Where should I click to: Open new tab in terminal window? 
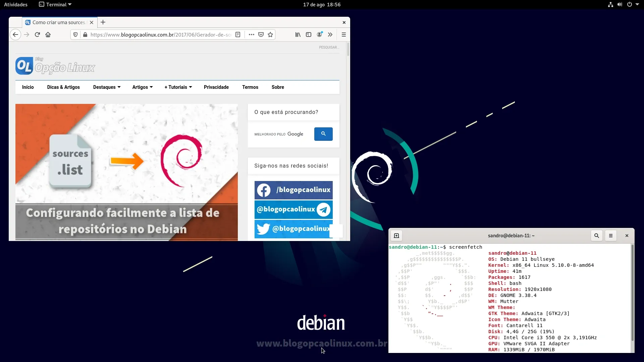coord(396,236)
